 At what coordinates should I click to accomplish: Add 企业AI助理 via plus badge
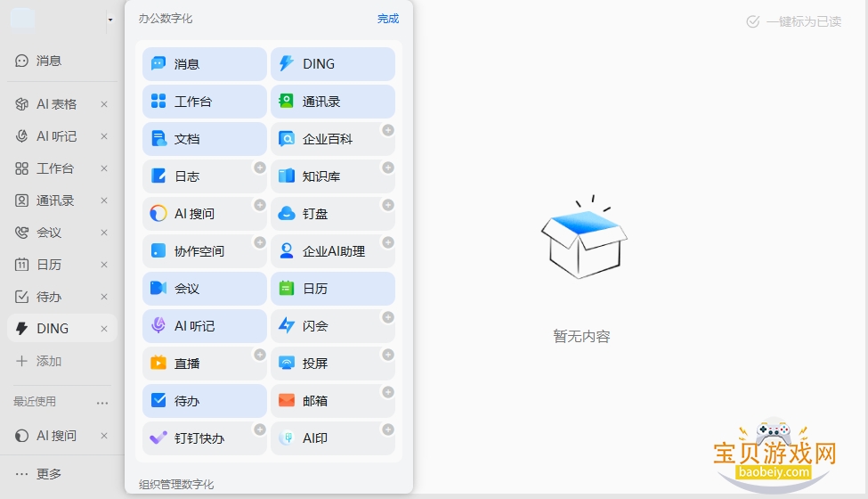coord(388,242)
